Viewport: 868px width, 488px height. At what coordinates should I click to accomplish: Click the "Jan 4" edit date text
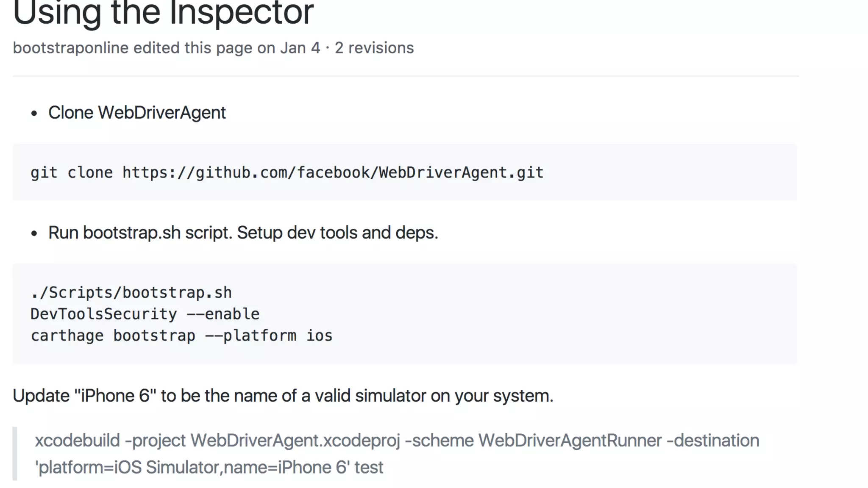click(x=300, y=48)
